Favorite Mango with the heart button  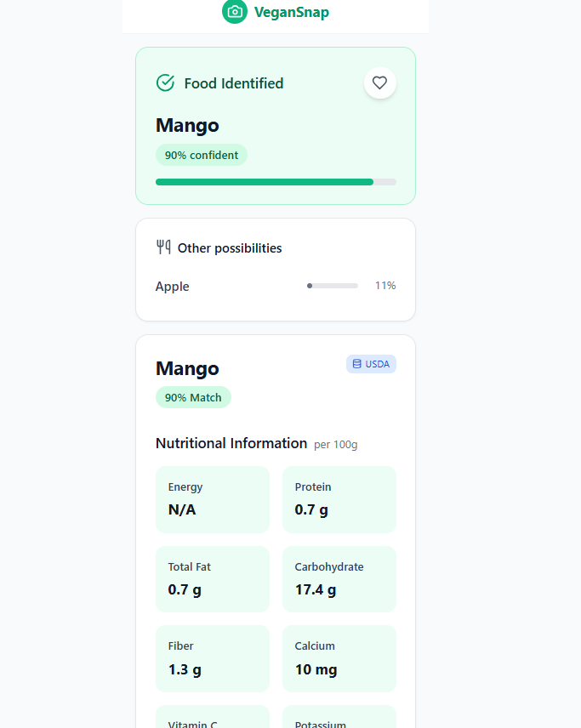[380, 83]
